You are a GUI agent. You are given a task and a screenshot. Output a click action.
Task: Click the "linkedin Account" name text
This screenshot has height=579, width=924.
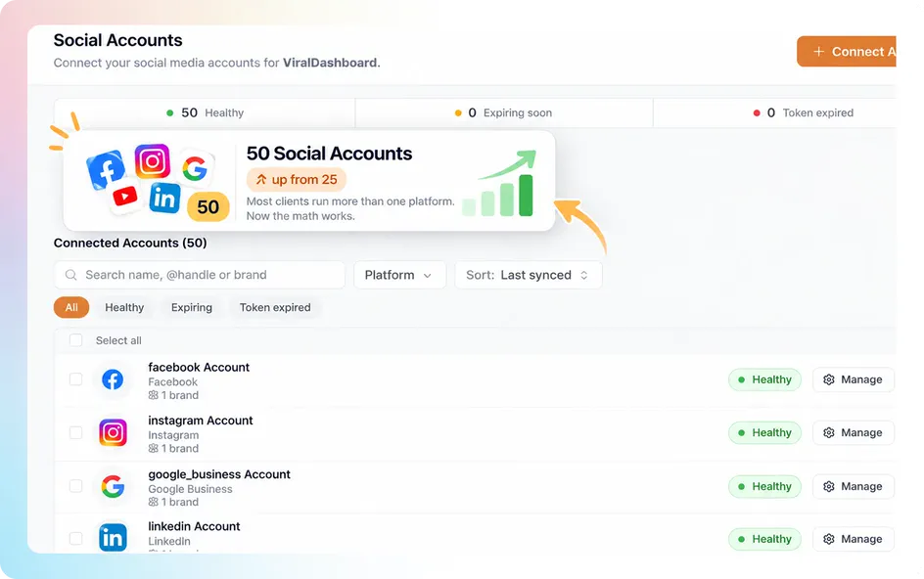194,526
